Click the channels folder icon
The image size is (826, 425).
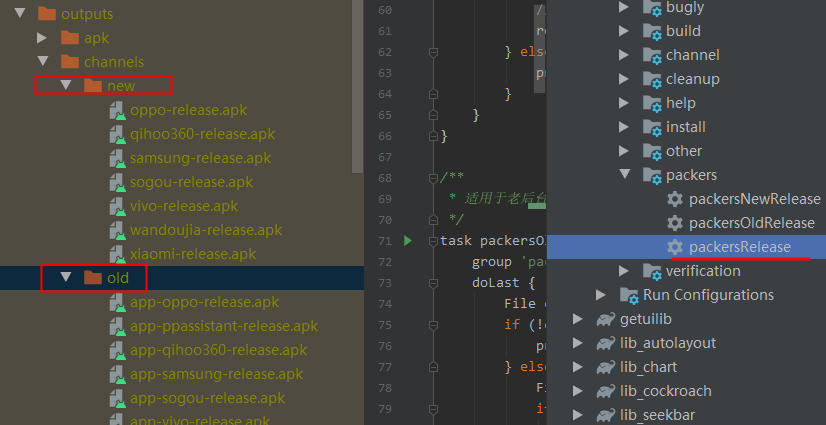pos(70,62)
